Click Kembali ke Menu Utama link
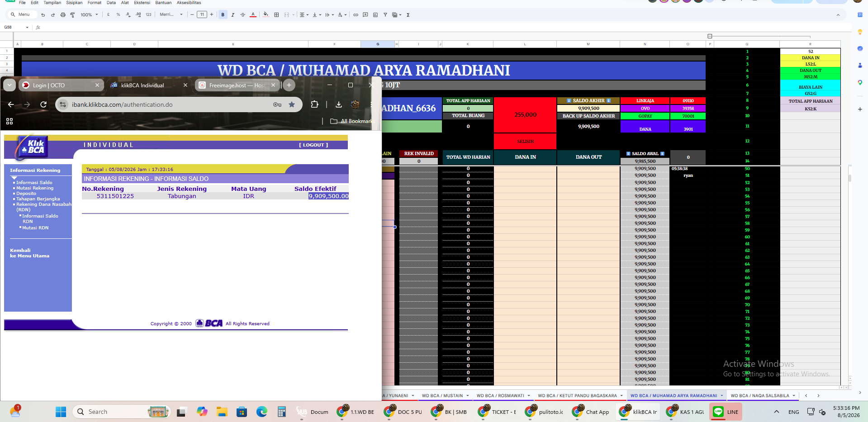Viewport: 868px width, 422px height. (x=30, y=253)
